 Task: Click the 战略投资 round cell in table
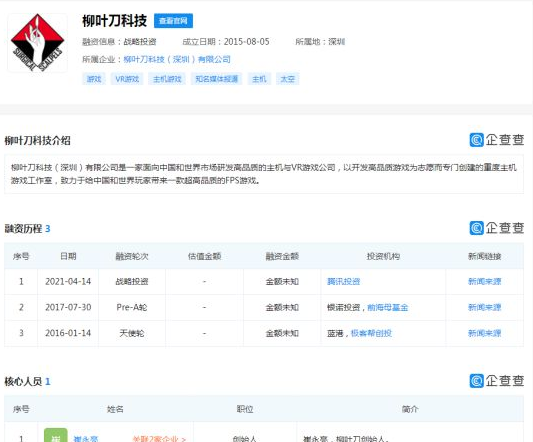[x=132, y=282]
